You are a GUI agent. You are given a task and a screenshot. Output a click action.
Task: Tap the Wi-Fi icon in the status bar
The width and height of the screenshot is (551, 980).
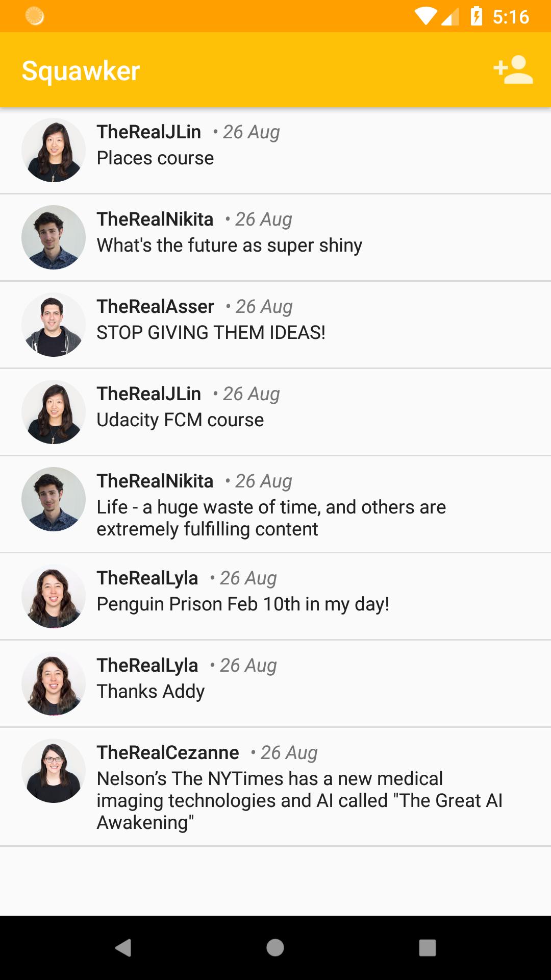point(426,15)
